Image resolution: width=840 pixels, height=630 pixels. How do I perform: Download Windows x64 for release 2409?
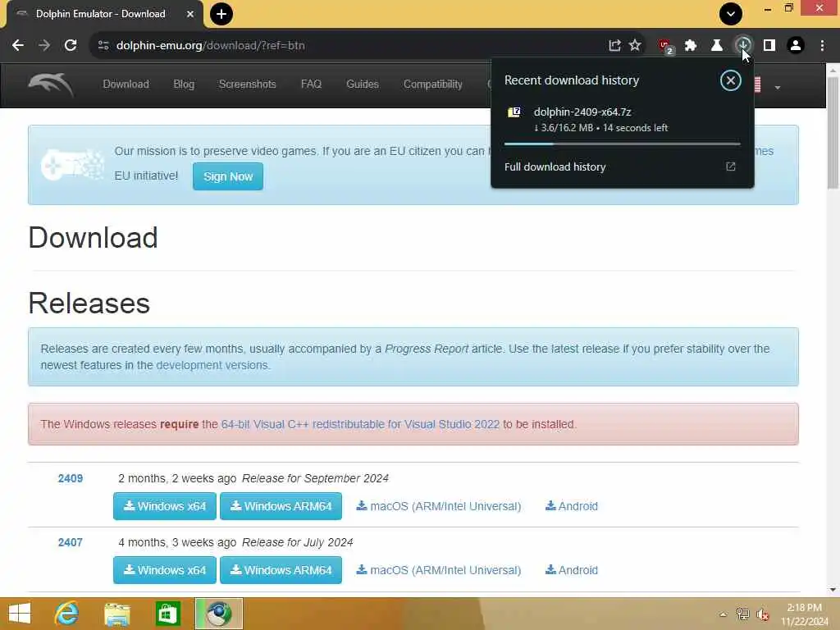[165, 506]
